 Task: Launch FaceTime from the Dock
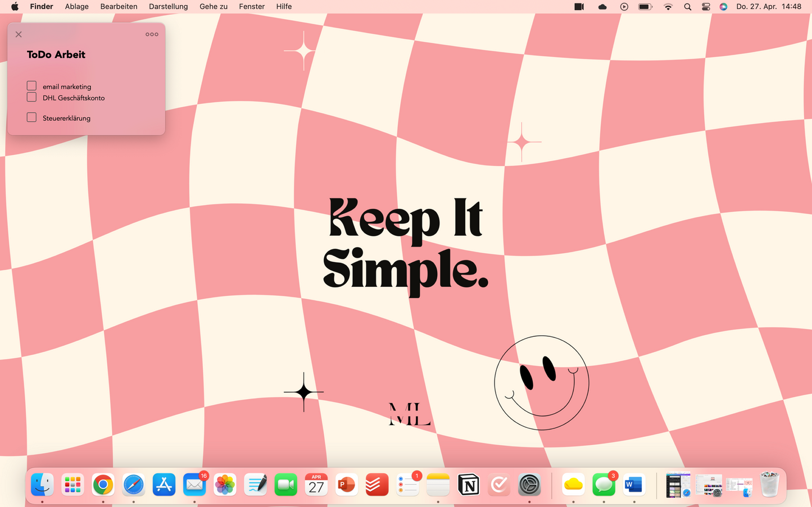(285, 485)
